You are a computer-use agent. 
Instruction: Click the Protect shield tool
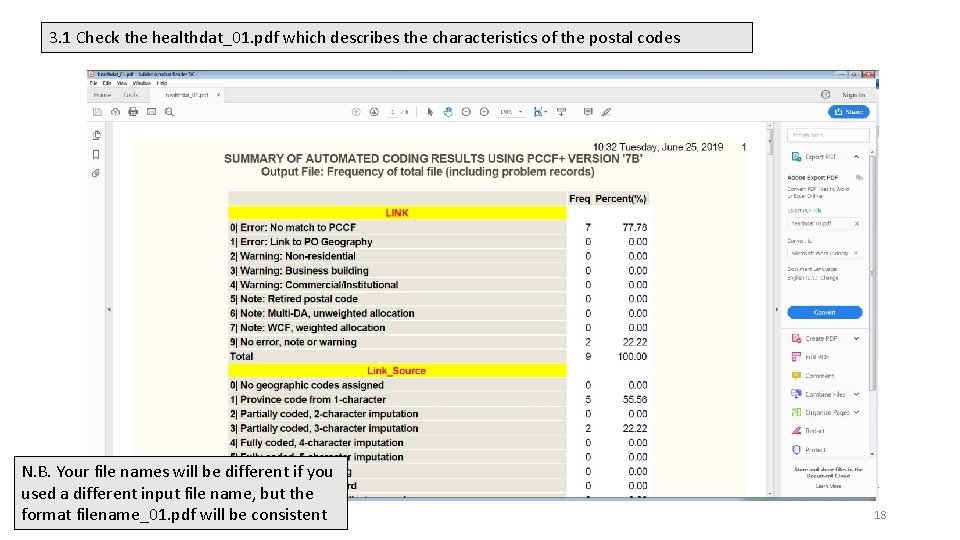[x=809, y=449]
